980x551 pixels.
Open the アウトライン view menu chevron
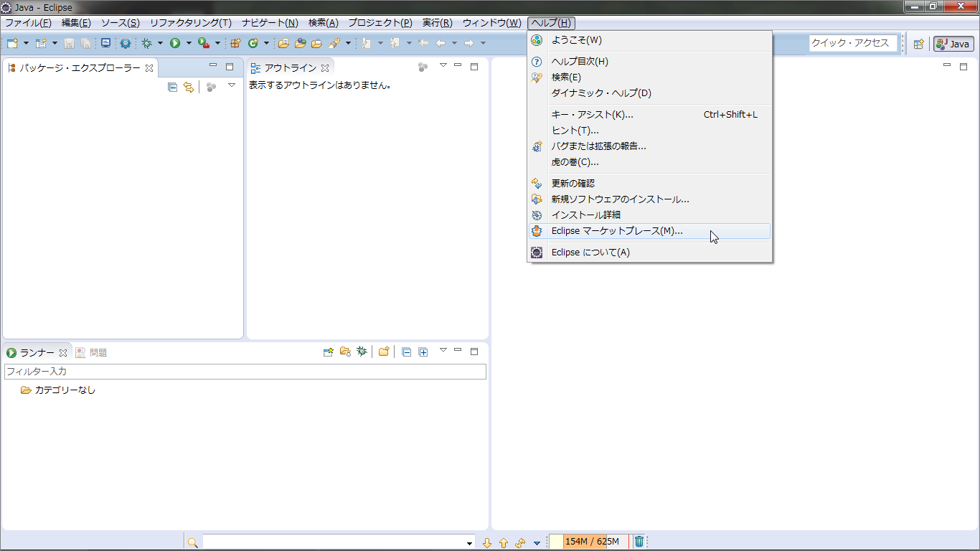coord(443,66)
